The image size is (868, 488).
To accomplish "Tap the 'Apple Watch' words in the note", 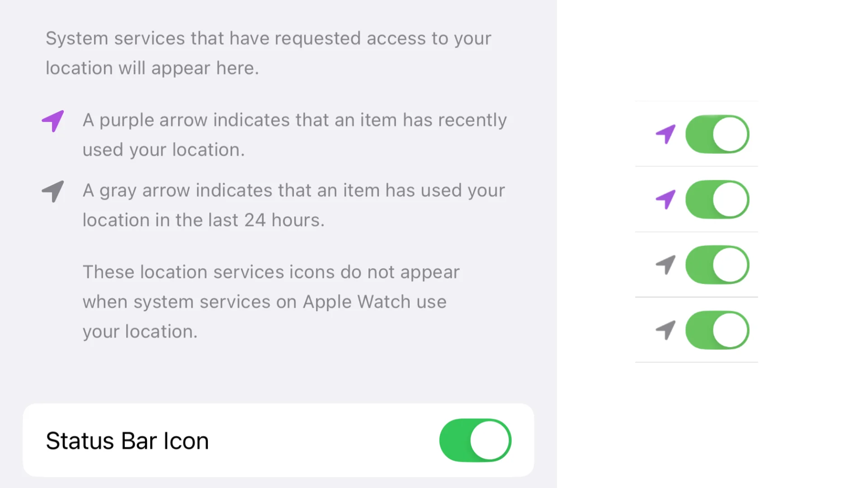I will [356, 302].
